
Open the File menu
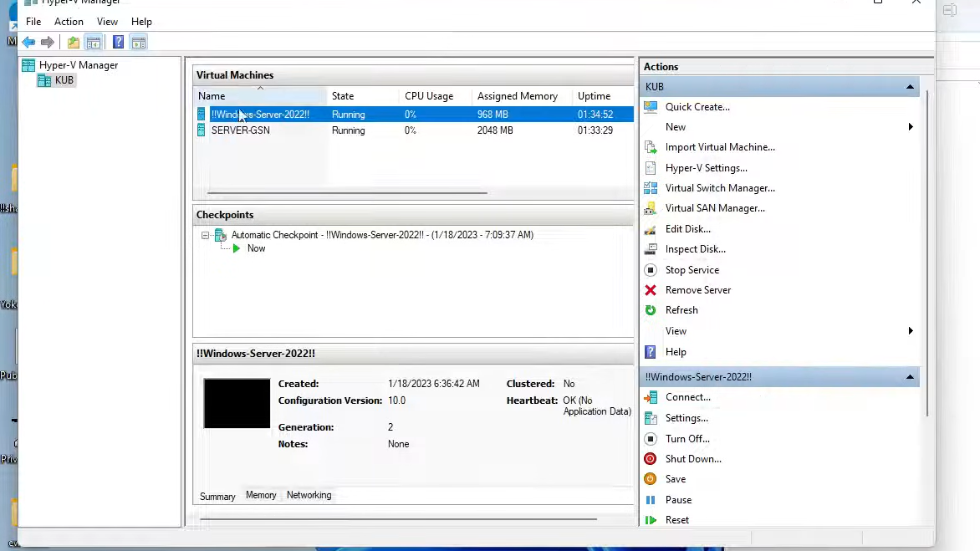(33, 22)
